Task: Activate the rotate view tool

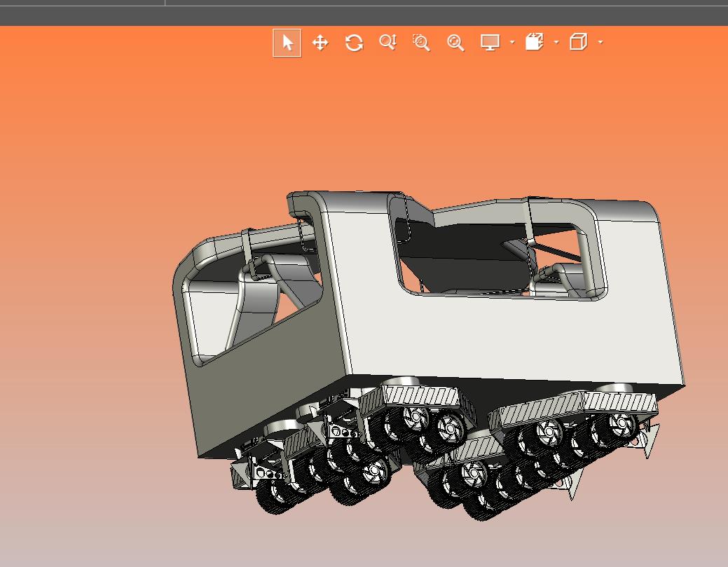Action: tap(355, 43)
